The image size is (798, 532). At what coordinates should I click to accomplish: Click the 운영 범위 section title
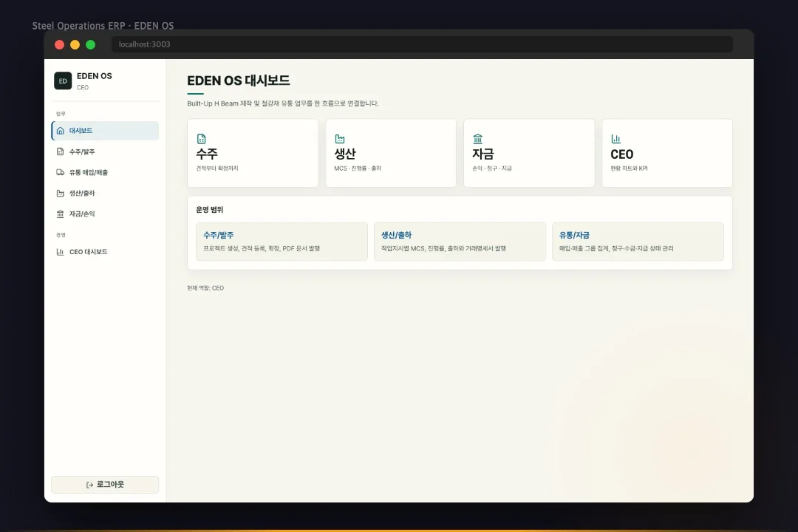pyautogui.click(x=210, y=210)
